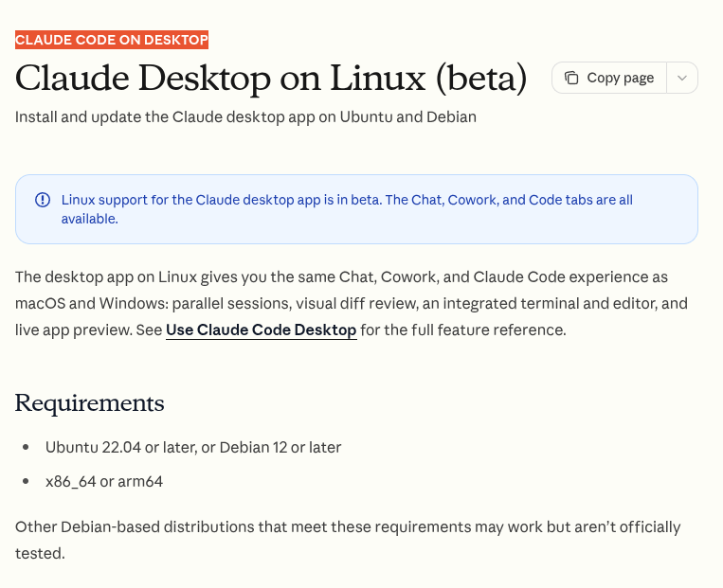The width and height of the screenshot is (723, 588).
Task: Click the Claude Code on Desktop breadcrumb label
Action: [112, 40]
